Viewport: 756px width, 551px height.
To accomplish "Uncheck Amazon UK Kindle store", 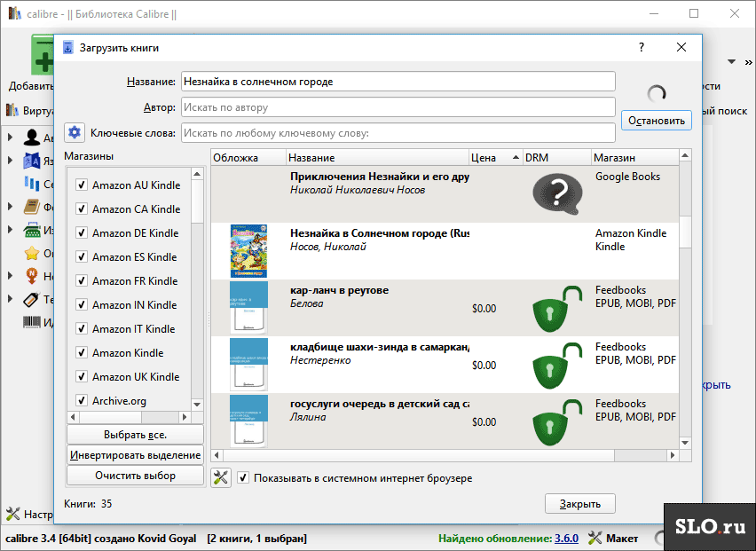I will click(x=82, y=376).
